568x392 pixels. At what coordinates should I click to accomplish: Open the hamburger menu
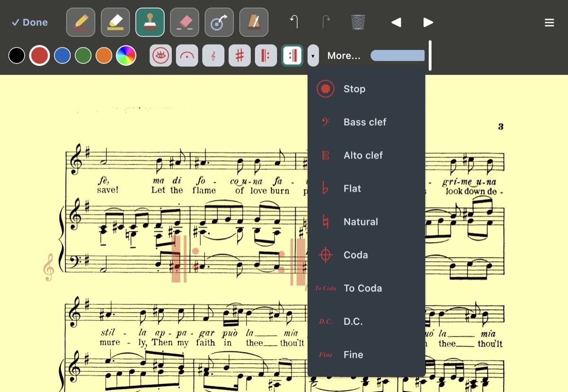(550, 23)
